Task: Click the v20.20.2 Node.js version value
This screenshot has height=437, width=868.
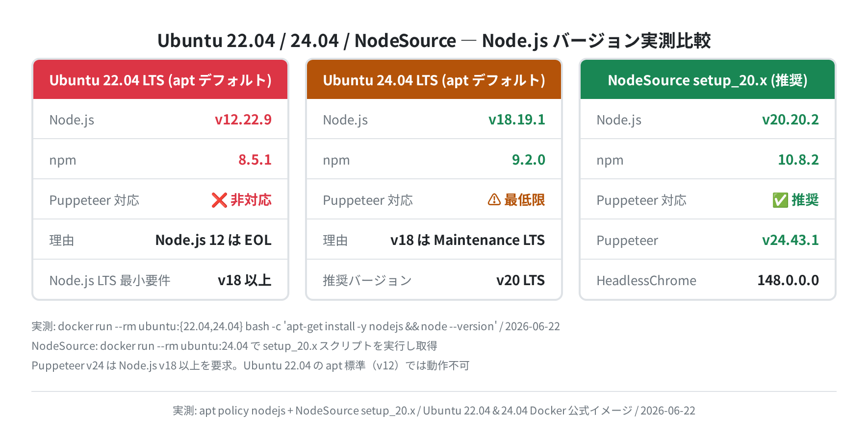Action: 791,120
